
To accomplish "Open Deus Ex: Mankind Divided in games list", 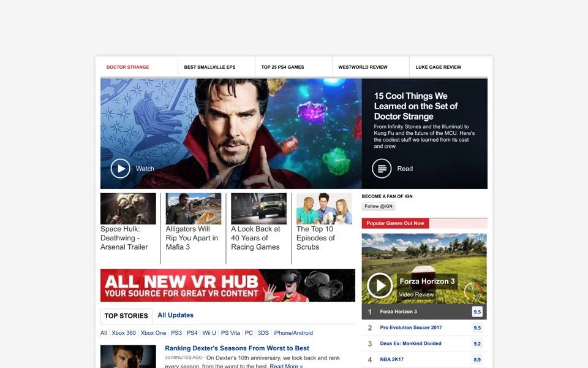I will pos(410,343).
